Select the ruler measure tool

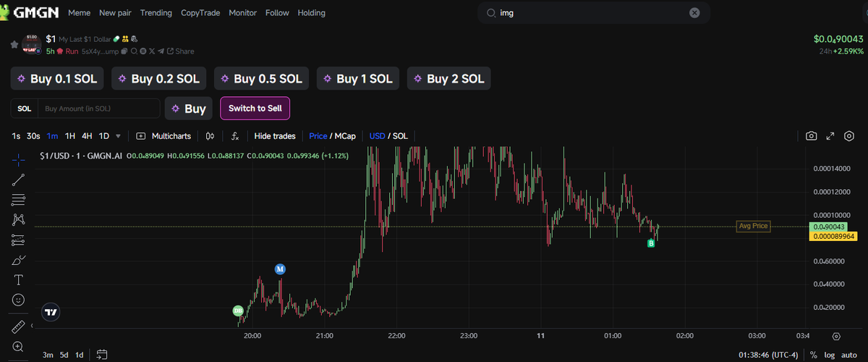[x=18, y=327]
